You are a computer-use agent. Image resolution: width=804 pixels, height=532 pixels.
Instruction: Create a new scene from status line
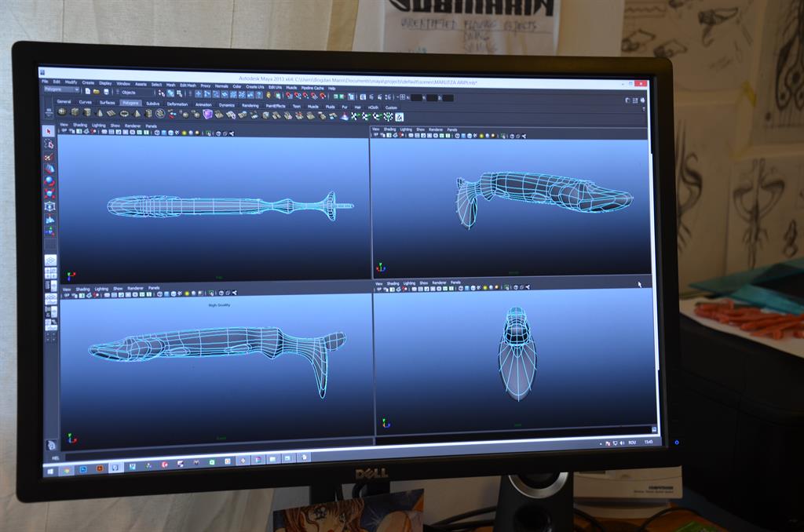point(88,91)
